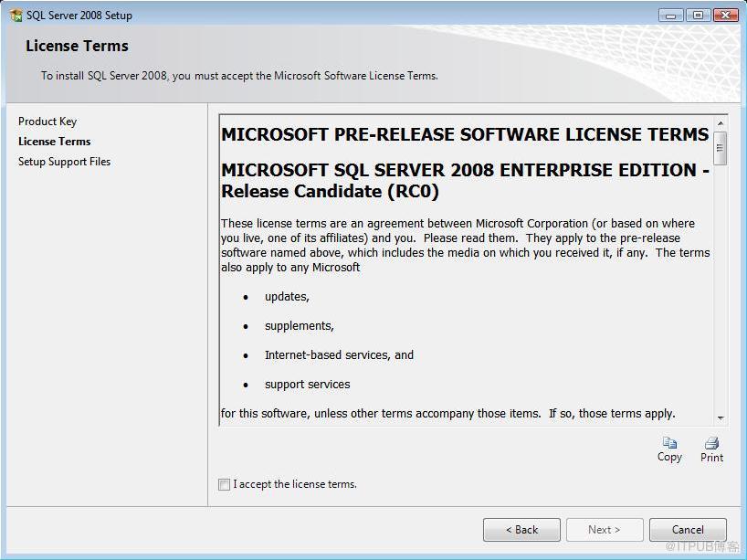Select License Terms step in sidebar
747x560 pixels.
point(54,142)
